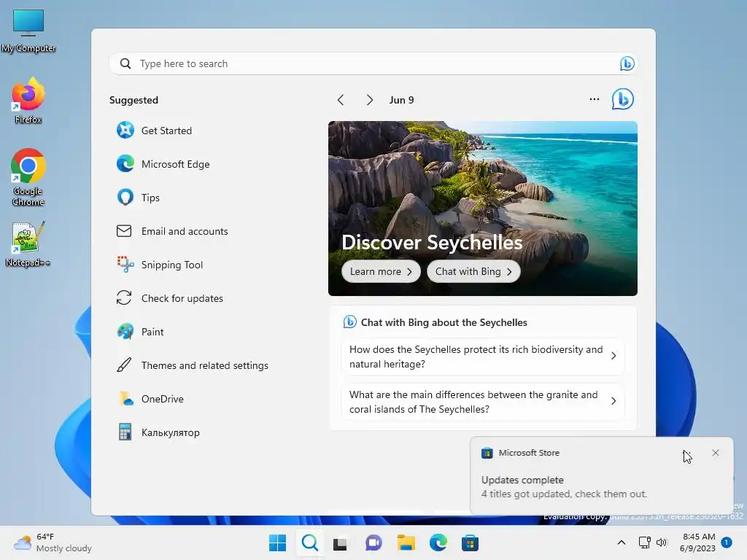The height and width of the screenshot is (560, 747).
Task: Open Task View on taskbar
Action: [x=340, y=542]
